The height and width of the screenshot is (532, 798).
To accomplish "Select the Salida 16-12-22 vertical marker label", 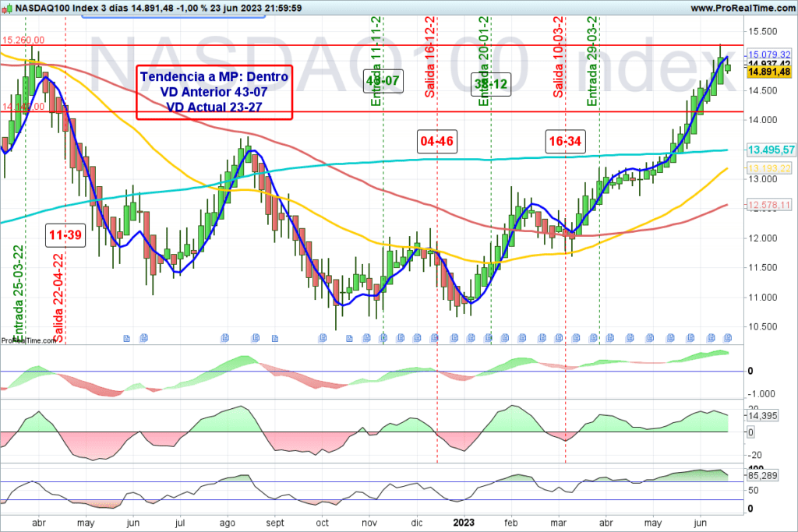I will (x=430, y=57).
